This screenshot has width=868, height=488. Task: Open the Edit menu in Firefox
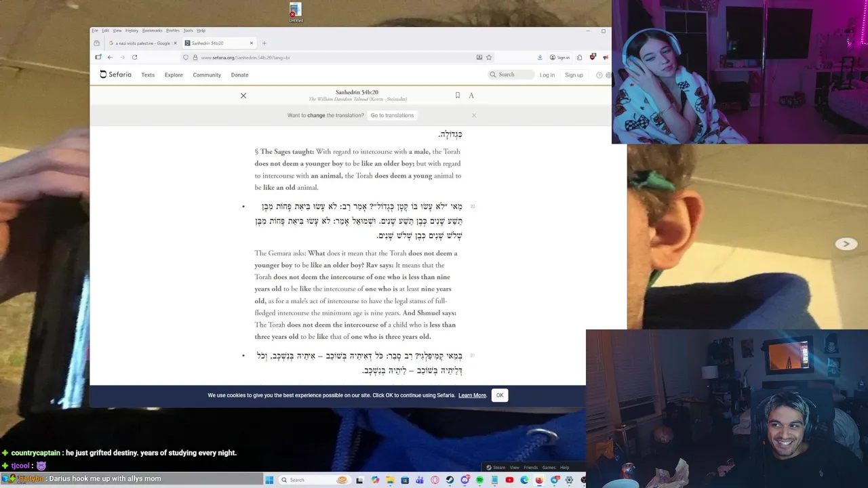pos(105,30)
